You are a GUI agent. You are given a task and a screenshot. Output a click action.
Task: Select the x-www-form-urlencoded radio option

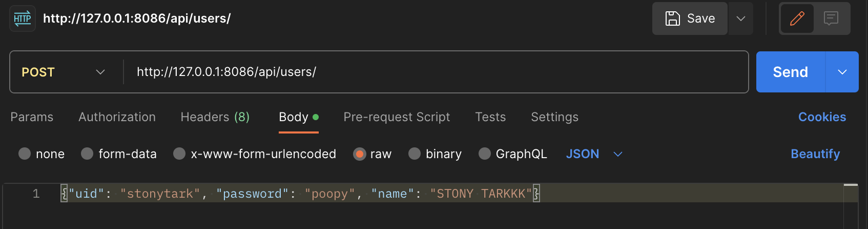[179, 154]
